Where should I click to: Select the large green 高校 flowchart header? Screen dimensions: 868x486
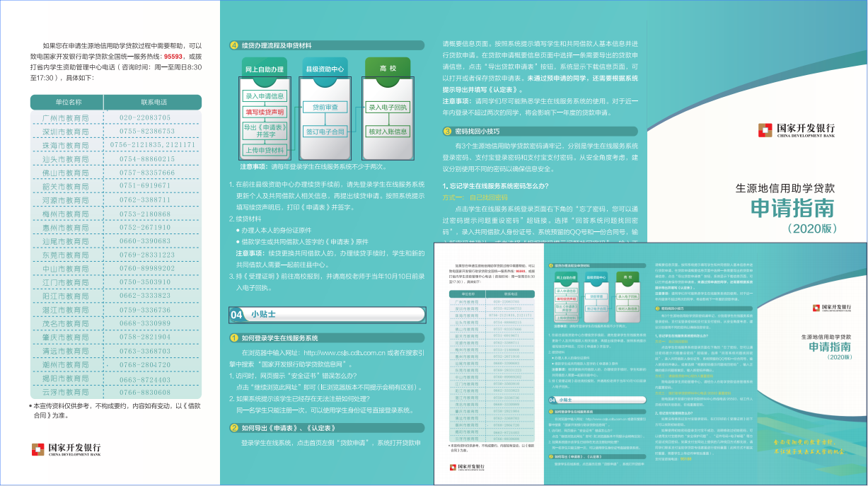click(x=388, y=68)
